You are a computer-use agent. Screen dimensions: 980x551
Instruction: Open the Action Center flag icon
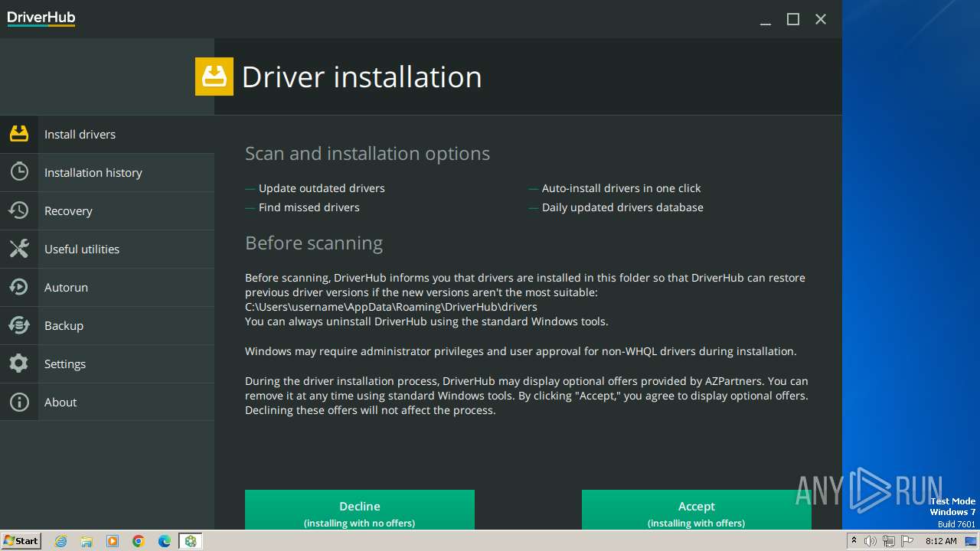point(907,541)
